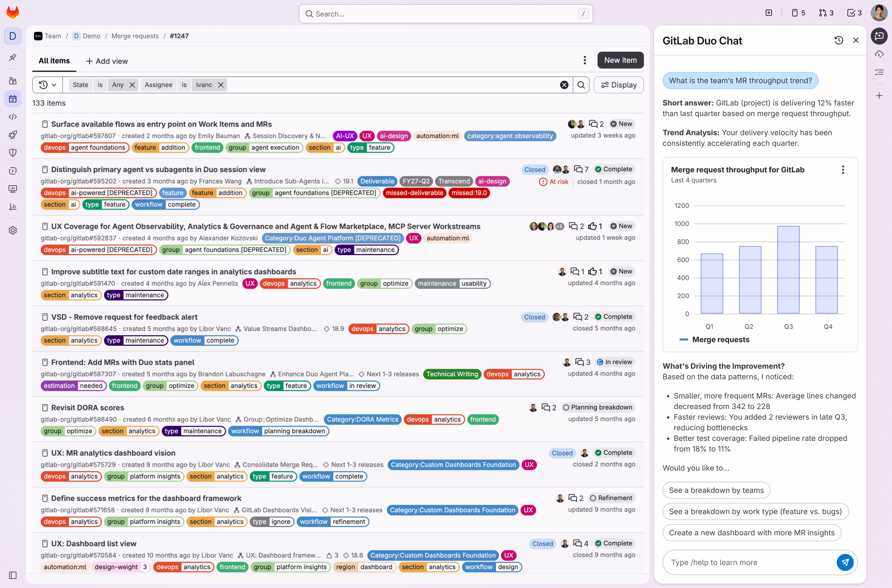This screenshot has height=588, width=892.
Task: Go to the Demo breadcrumb
Action: pos(87,36)
